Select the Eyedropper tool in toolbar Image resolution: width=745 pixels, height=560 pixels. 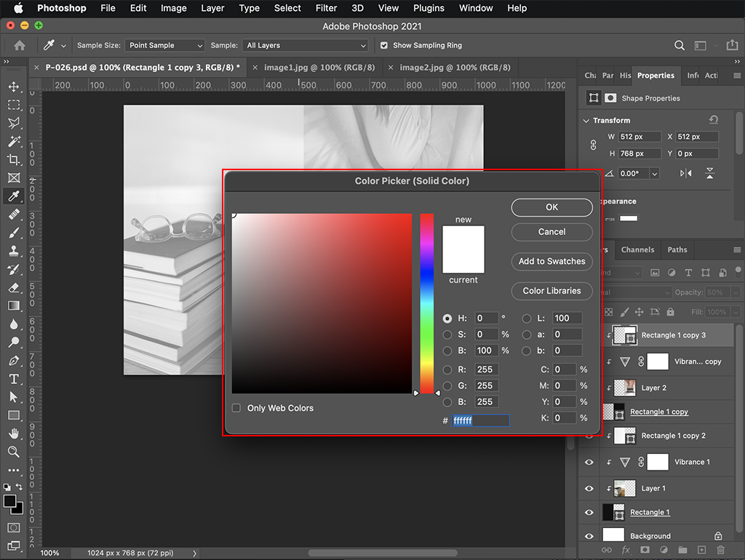coord(14,196)
